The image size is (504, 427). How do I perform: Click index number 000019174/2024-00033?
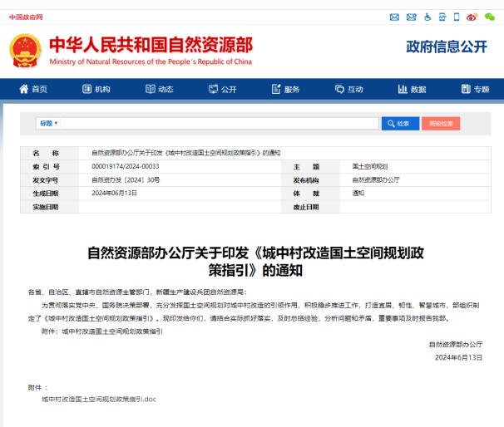pyautogui.click(x=126, y=166)
